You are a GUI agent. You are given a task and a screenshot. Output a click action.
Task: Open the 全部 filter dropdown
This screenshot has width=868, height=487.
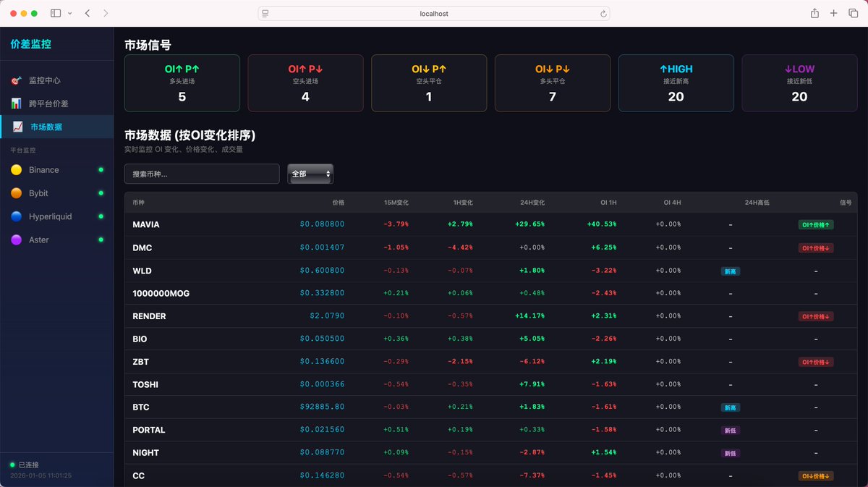[x=310, y=174]
